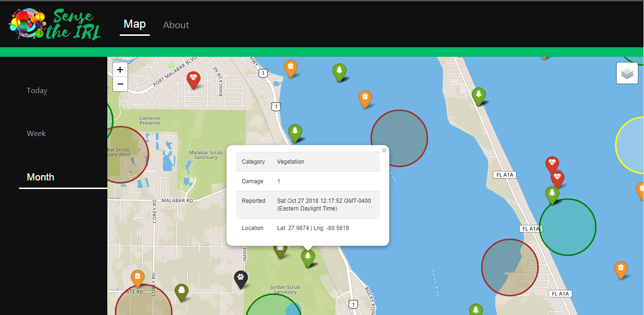644x315 pixels.
Task: Select green tree marker on barrier island road
Action: 479,96
